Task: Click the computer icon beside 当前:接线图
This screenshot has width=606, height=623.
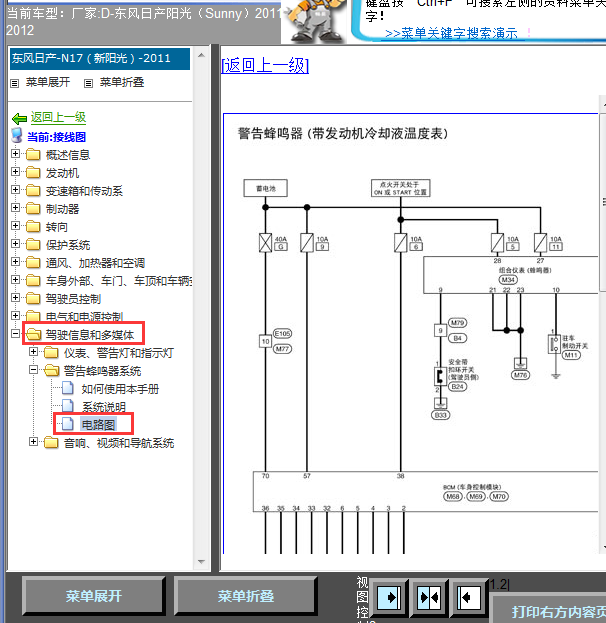Action: (17, 136)
